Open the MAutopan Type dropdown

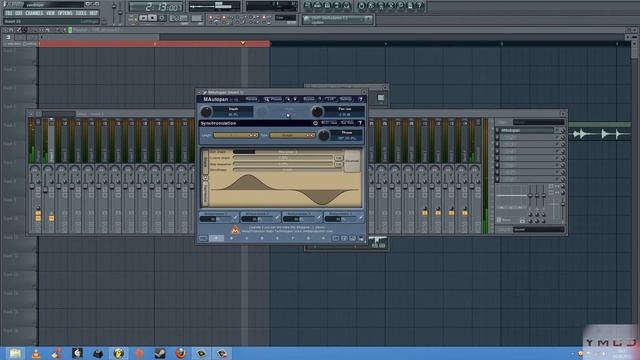click(292, 135)
